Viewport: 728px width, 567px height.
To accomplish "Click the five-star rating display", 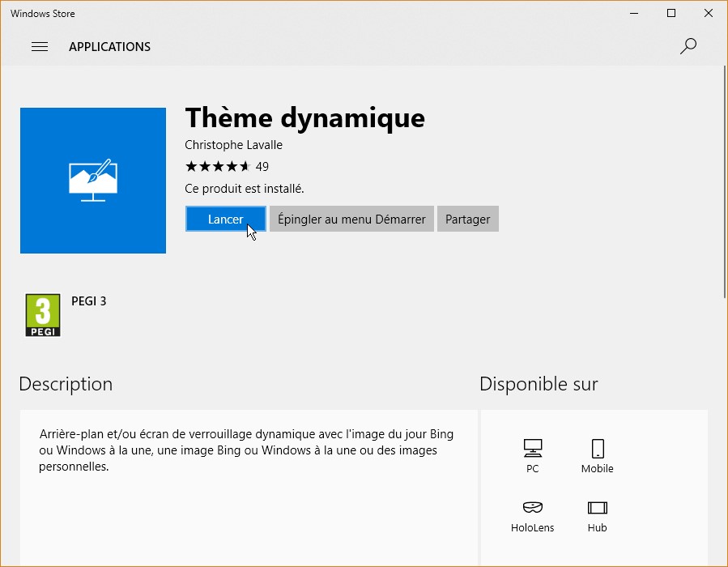I will pyautogui.click(x=217, y=167).
